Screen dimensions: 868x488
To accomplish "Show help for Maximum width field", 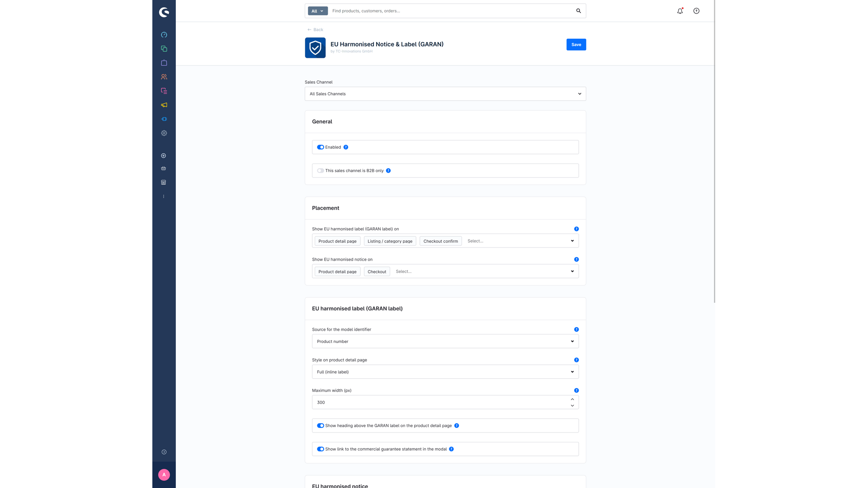I will [x=576, y=390].
